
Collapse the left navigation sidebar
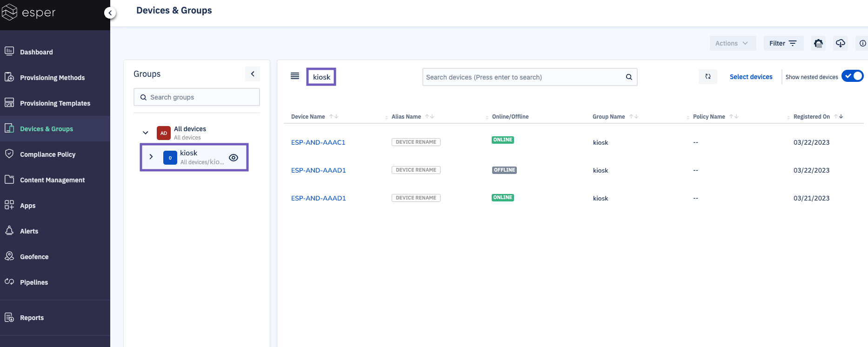click(x=110, y=13)
